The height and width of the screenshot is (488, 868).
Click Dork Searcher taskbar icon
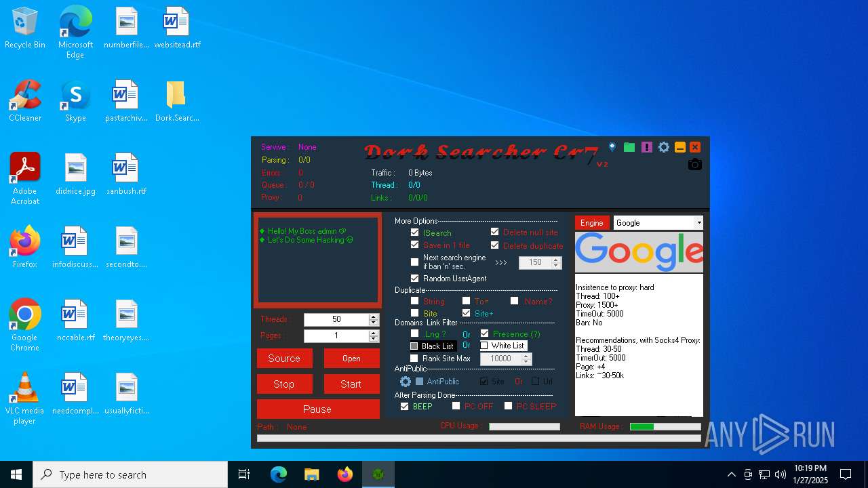pyautogui.click(x=378, y=474)
